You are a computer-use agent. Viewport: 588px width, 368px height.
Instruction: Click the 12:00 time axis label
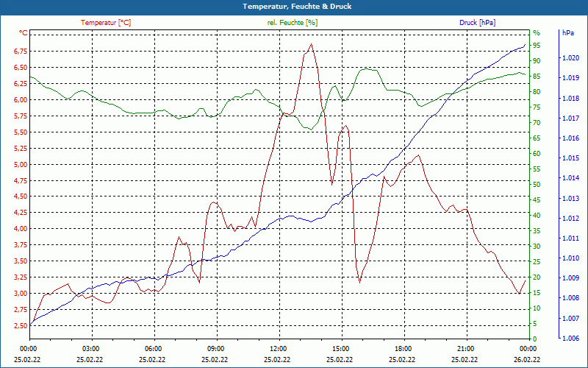(278, 348)
